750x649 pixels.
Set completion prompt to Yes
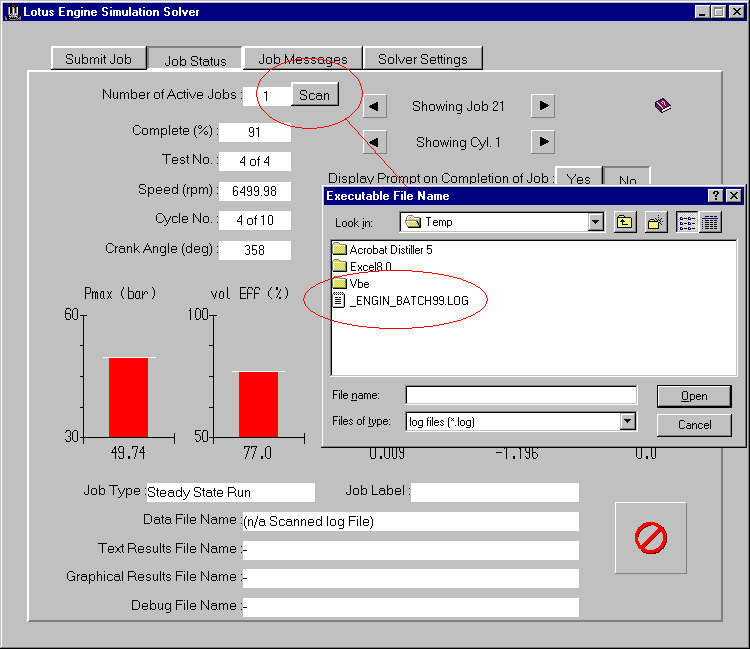click(579, 177)
